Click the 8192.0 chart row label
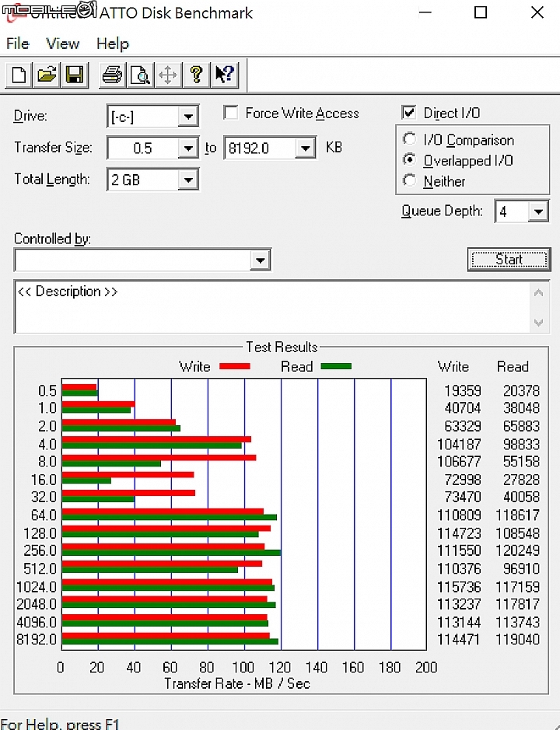The image size is (560, 730). pyautogui.click(x=37, y=639)
